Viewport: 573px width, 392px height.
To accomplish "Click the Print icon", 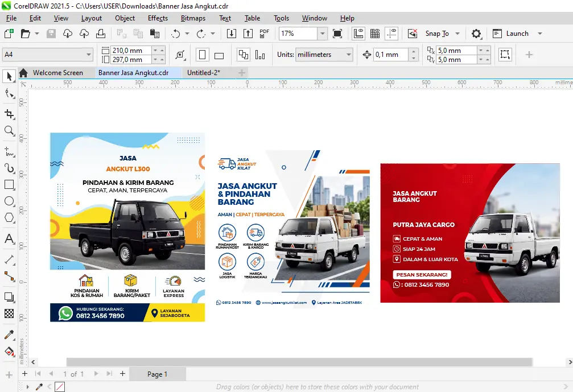I will [x=101, y=34].
